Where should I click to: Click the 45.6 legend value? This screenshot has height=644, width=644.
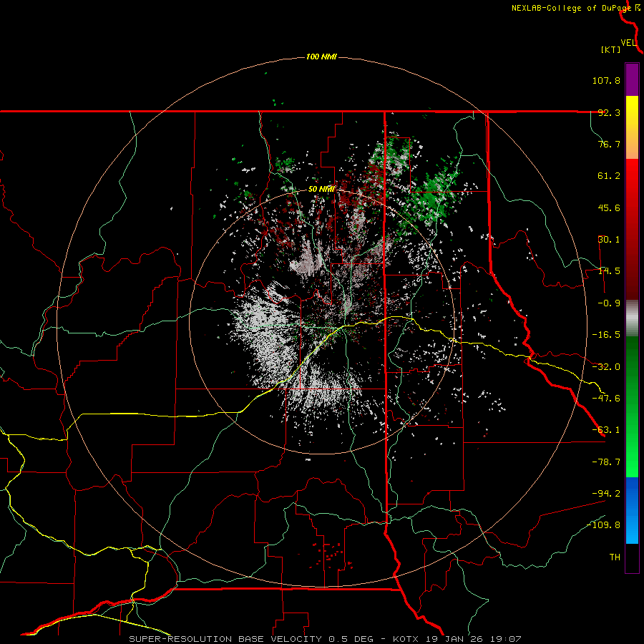tap(609, 208)
